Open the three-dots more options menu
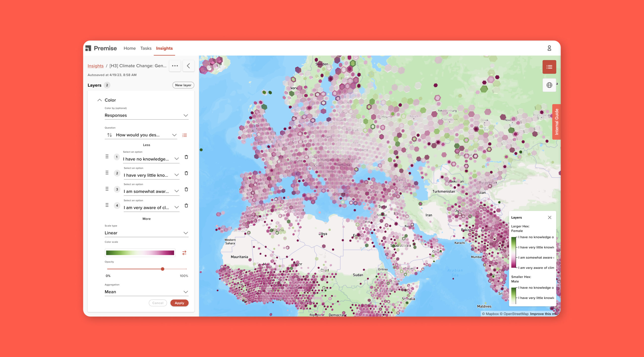644x357 pixels. (x=175, y=66)
